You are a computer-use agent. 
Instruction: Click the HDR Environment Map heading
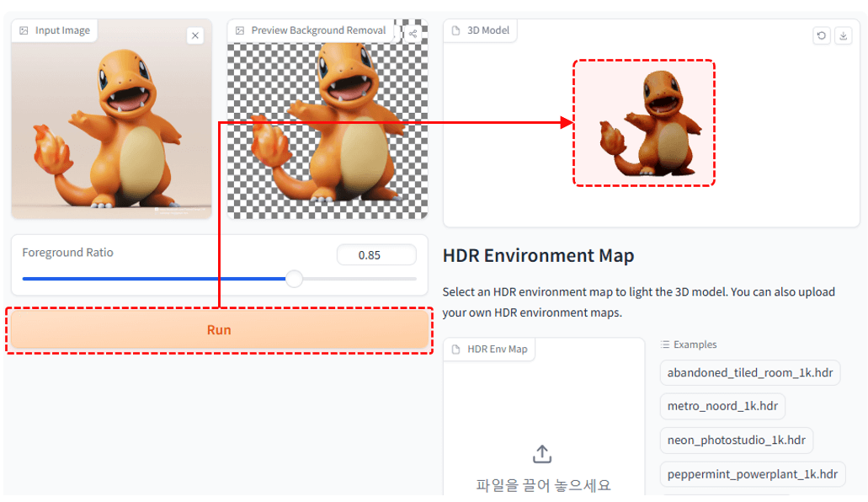tap(538, 255)
